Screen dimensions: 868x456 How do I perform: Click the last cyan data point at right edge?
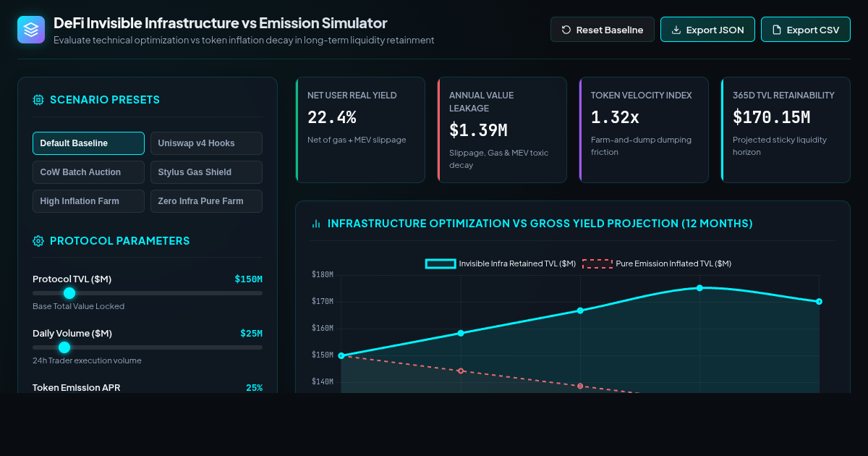[819, 301]
